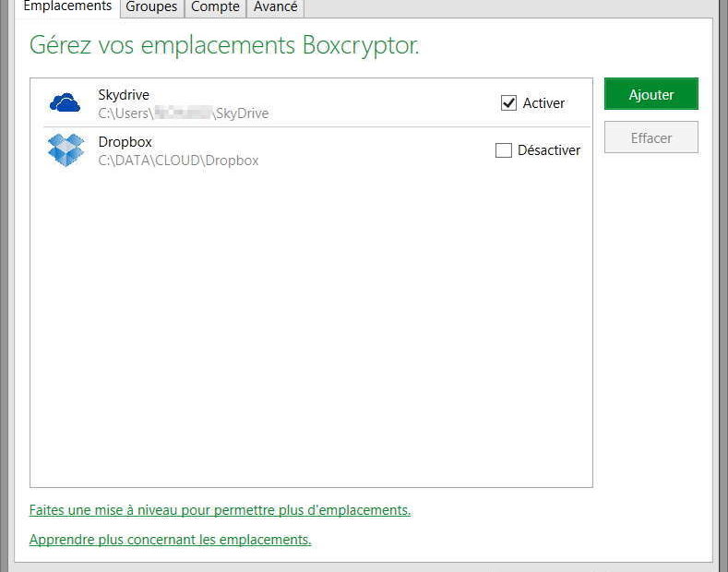Switch to the Avancé tab
This screenshot has height=572, width=728.
(x=275, y=7)
